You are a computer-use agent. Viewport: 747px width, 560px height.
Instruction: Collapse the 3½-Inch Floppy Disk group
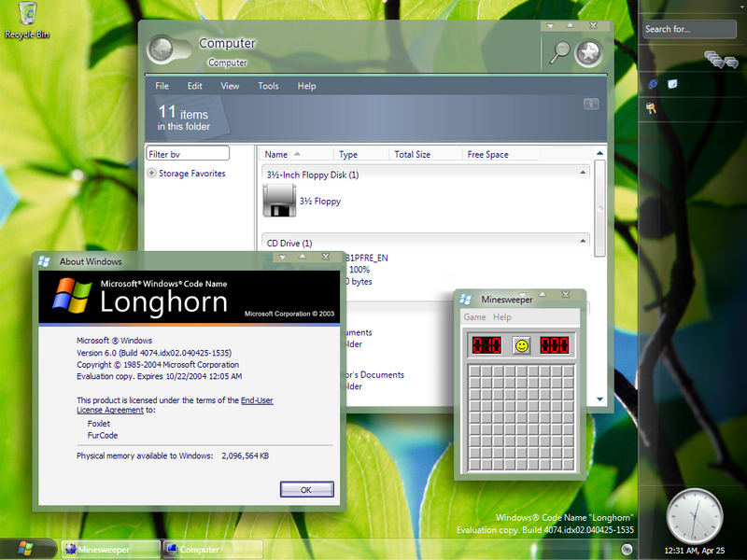coord(583,173)
